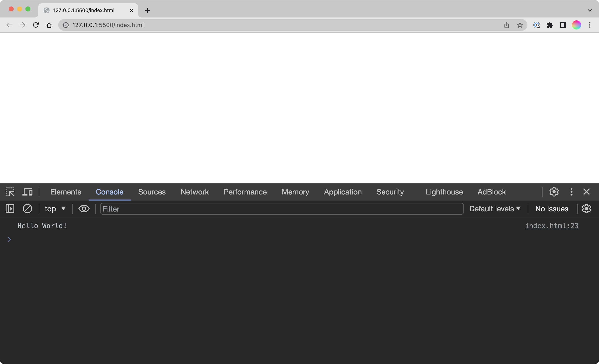This screenshot has width=599, height=364.
Task: Open the Network tab
Action: tap(194, 192)
